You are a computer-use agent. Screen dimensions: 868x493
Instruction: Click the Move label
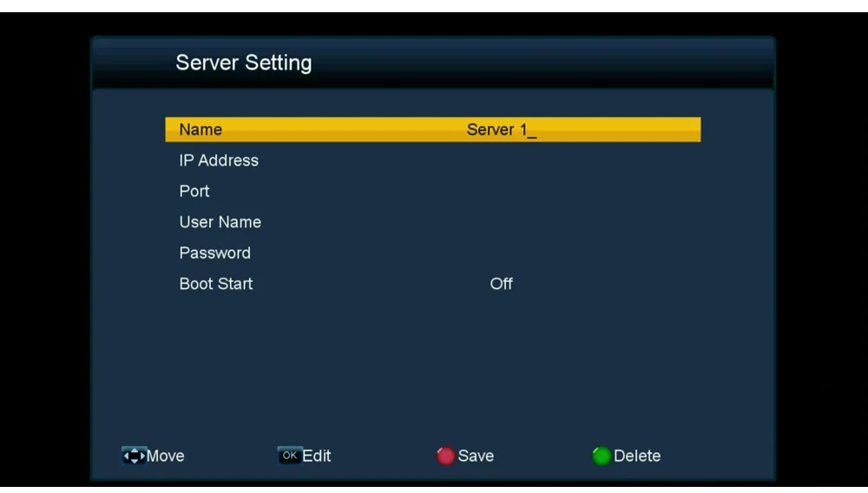coord(166,456)
